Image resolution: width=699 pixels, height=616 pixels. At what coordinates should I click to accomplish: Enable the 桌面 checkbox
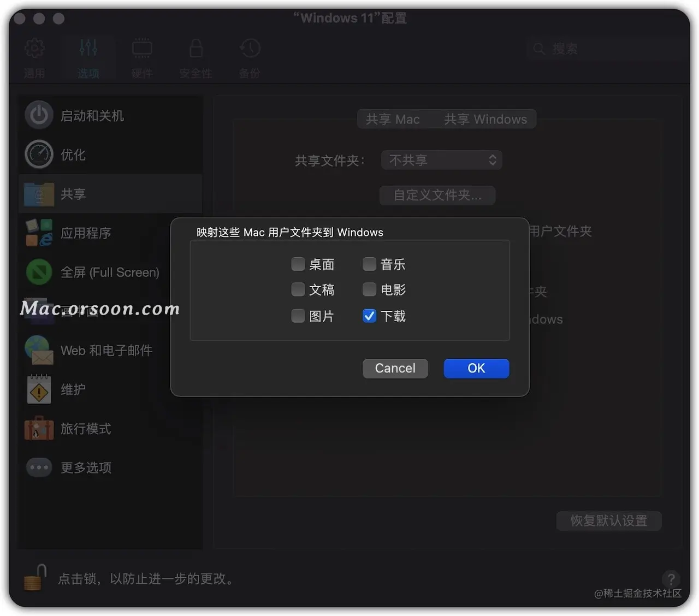click(x=298, y=264)
